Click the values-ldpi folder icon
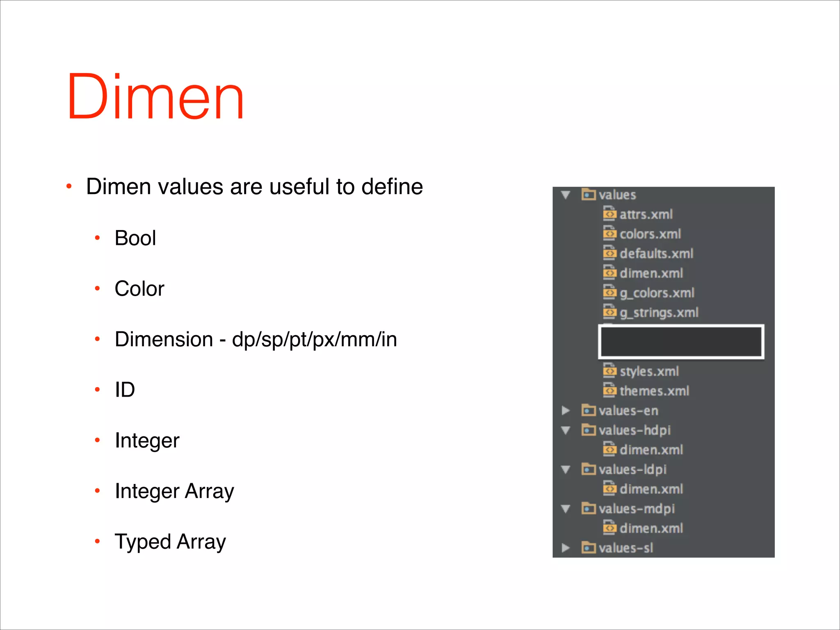 (589, 469)
